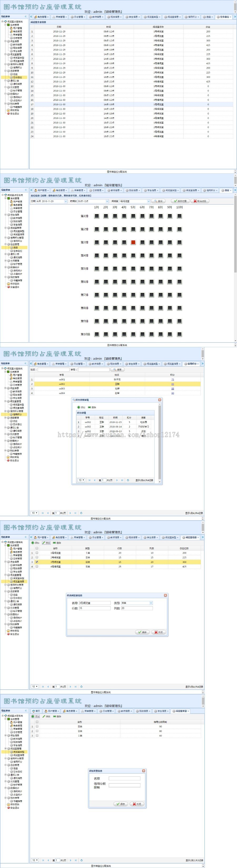This screenshot has width=237, height=868.
Task: Click the 行数 field in the 修改阅览室信息 dialog
Action: (95, 609)
